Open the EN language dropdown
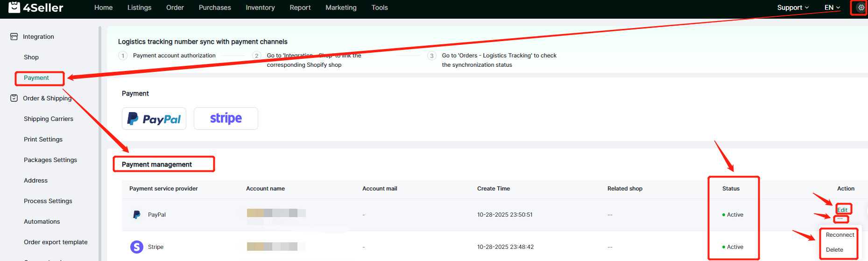Screen dimensions: 868x261 click(x=832, y=7)
